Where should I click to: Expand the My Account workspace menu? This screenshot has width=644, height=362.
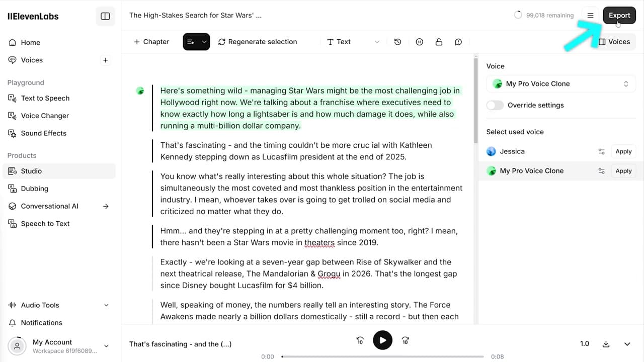59,346
